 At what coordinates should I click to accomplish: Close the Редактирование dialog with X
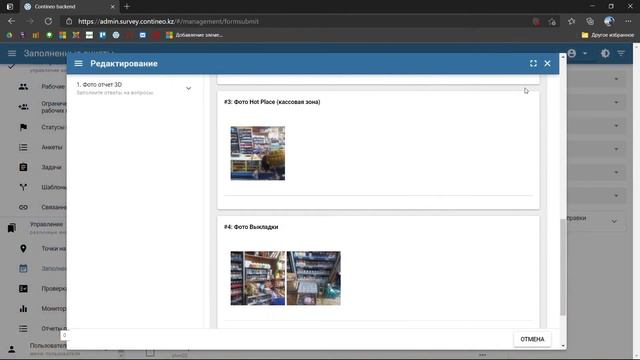click(547, 64)
